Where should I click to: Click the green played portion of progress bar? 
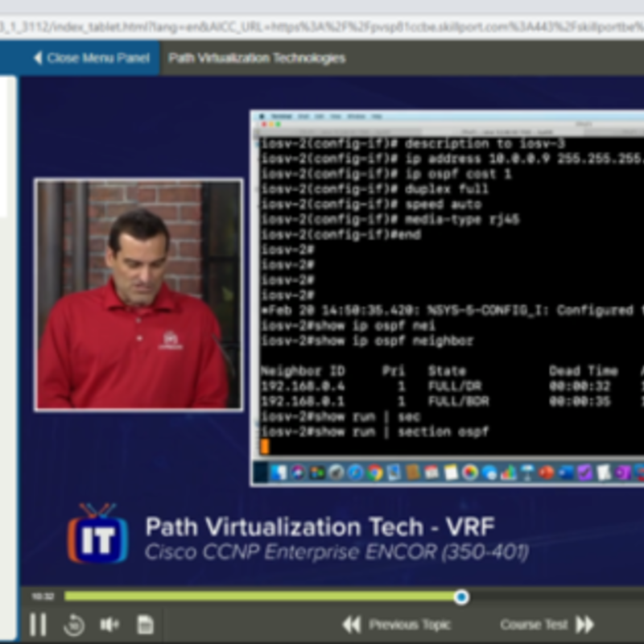coord(259,597)
